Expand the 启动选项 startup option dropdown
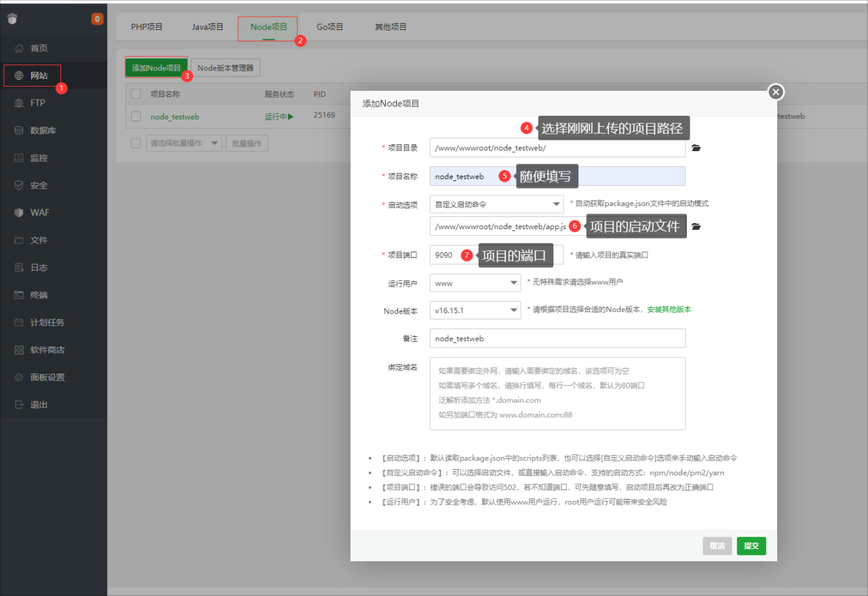Screen dimensions: 868x596 496,203
